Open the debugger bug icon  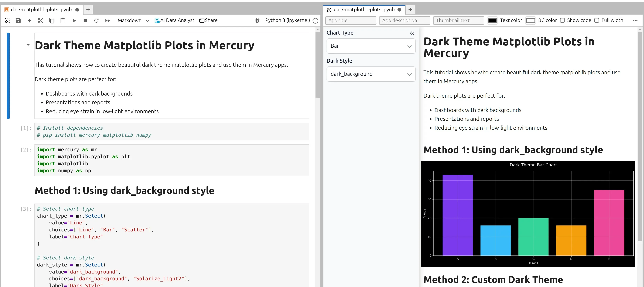pyautogui.click(x=257, y=21)
